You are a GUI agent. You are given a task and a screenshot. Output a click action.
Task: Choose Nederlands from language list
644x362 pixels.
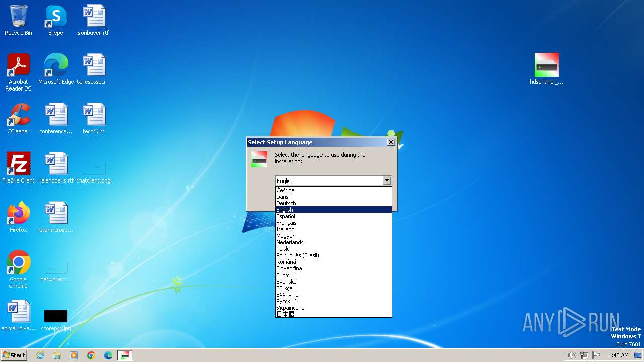[x=334, y=242]
